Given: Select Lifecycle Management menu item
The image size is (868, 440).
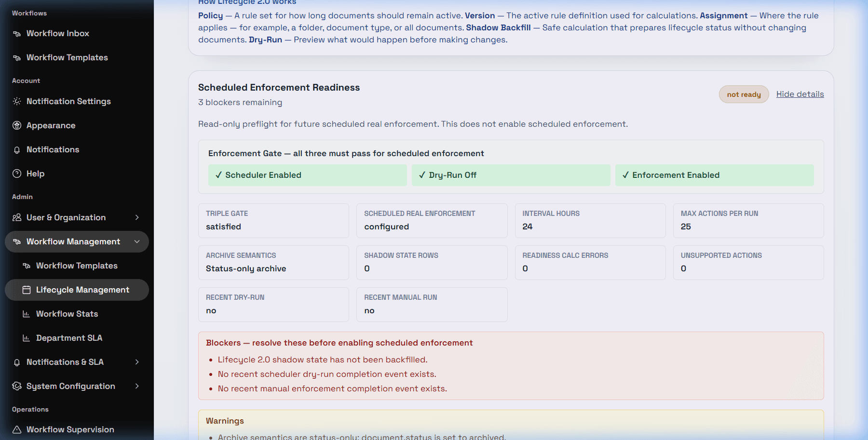Looking at the screenshot, I should [77, 290].
